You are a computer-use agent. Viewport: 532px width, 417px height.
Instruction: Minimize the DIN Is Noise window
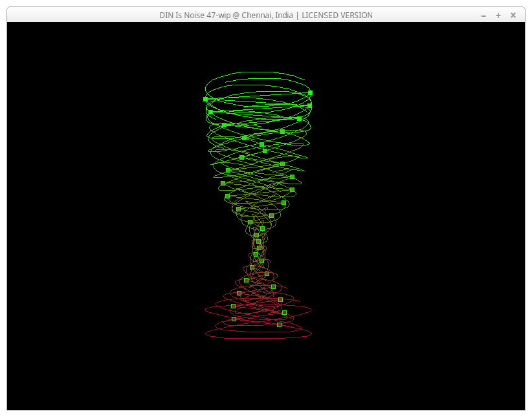coord(483,15)
